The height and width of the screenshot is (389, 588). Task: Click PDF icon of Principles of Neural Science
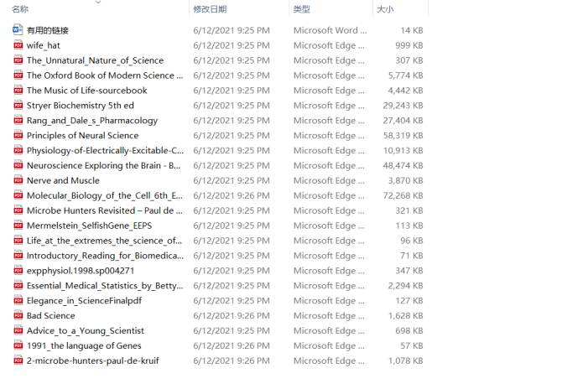pyautogui.click(x=18, y=135)
